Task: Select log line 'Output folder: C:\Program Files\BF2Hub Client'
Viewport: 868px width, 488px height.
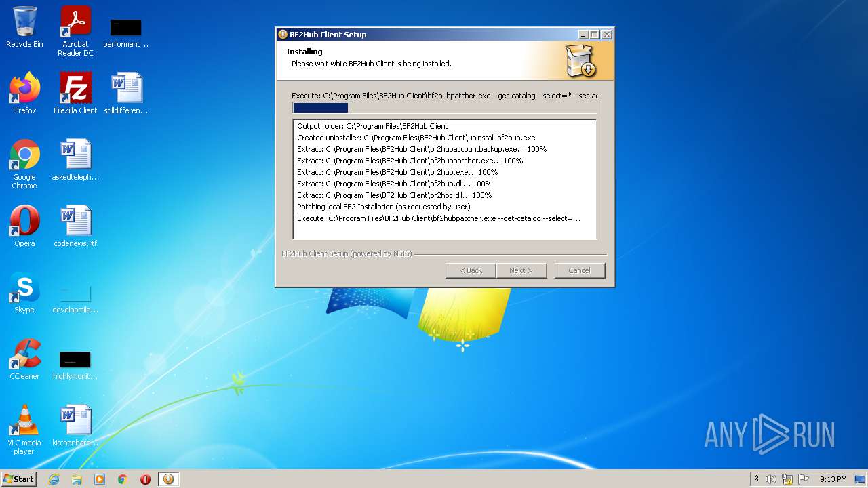Action: [x=372, y=126]
